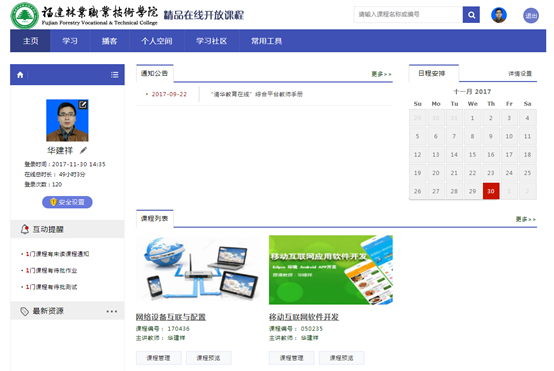Screen dimensions: 554x371
Task: Open the 移动互联网软件开发 course link
Action: click(x=304, y=317)
